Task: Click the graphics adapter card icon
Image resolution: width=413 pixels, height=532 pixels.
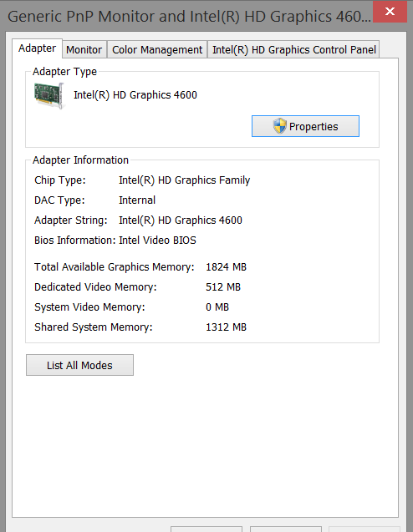Action: 48,95
